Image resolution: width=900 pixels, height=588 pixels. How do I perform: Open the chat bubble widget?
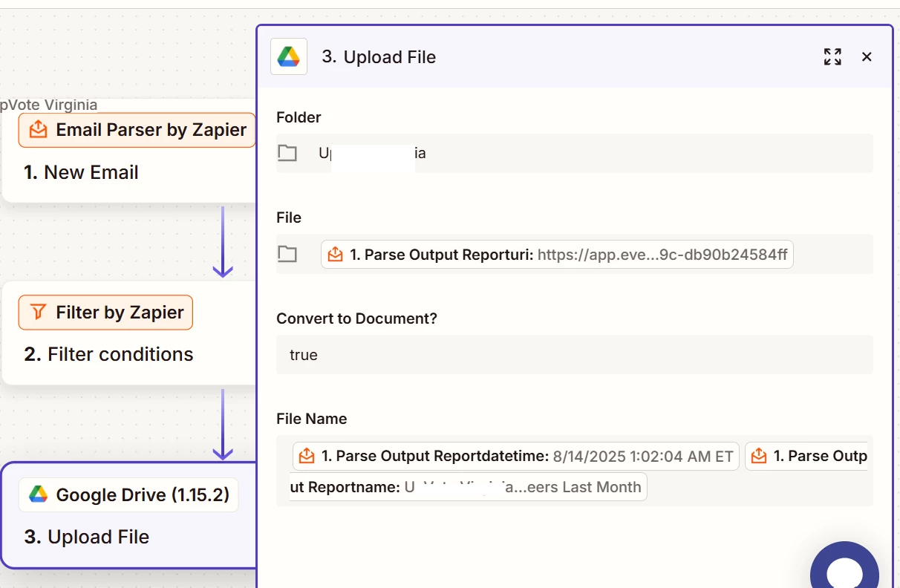click(x=844, y=572)
